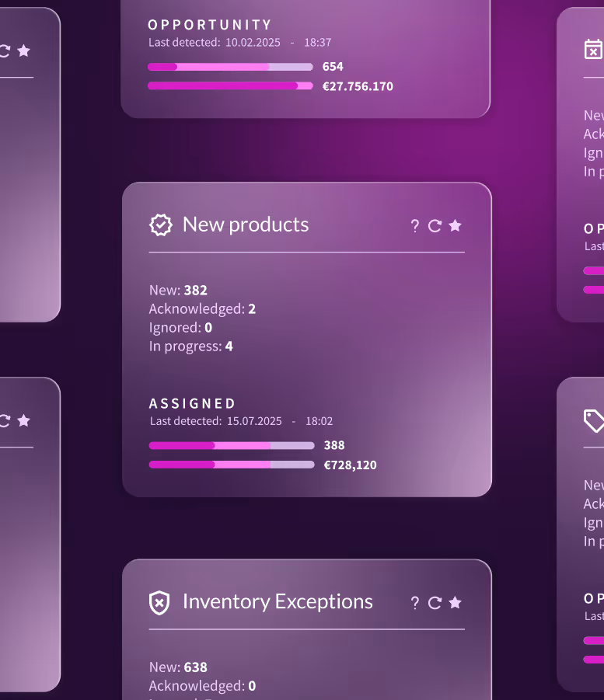Star the Inventory Exceptions card
The image size is (604, 700).
[455, 603]
